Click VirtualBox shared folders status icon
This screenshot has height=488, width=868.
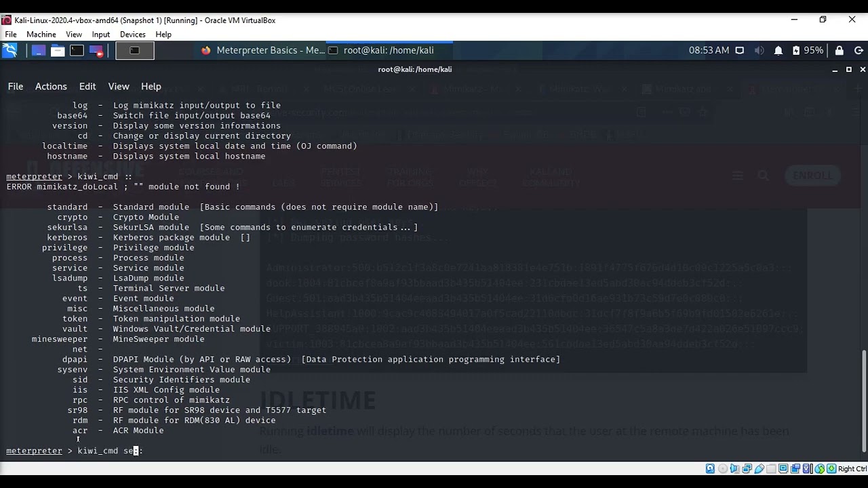click(x=771, y=468)
